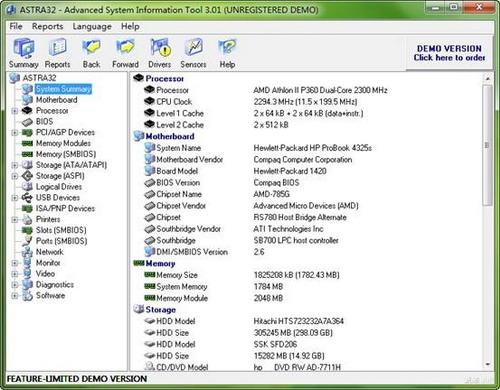The width and height of the screenshot is (500, 390).
Task: Click the CD/DVD Model row icon
Action: click(x=149, y=366)
